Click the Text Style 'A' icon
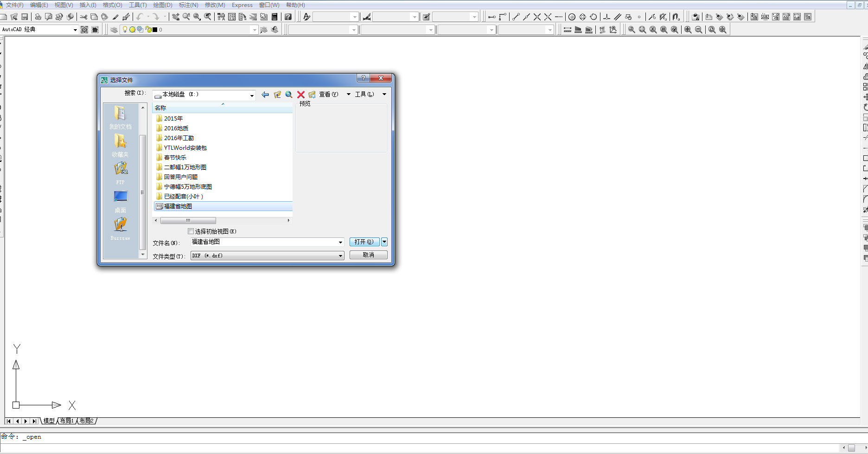 306,17
